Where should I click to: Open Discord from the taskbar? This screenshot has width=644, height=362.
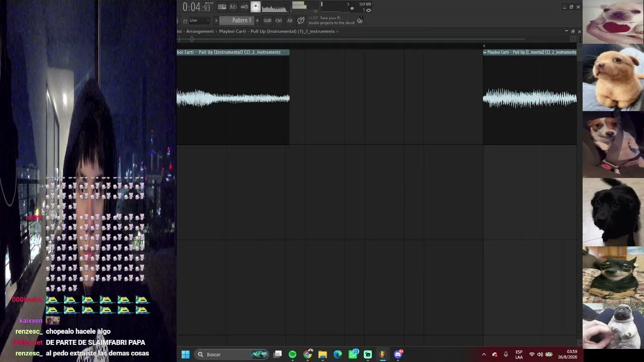tap(398, 354)
